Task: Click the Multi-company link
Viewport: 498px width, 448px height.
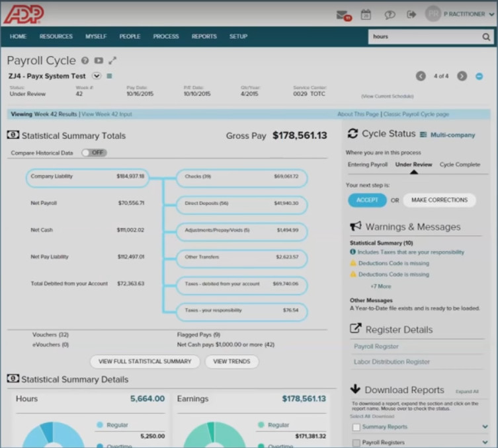Action: [x=452, y=135]
